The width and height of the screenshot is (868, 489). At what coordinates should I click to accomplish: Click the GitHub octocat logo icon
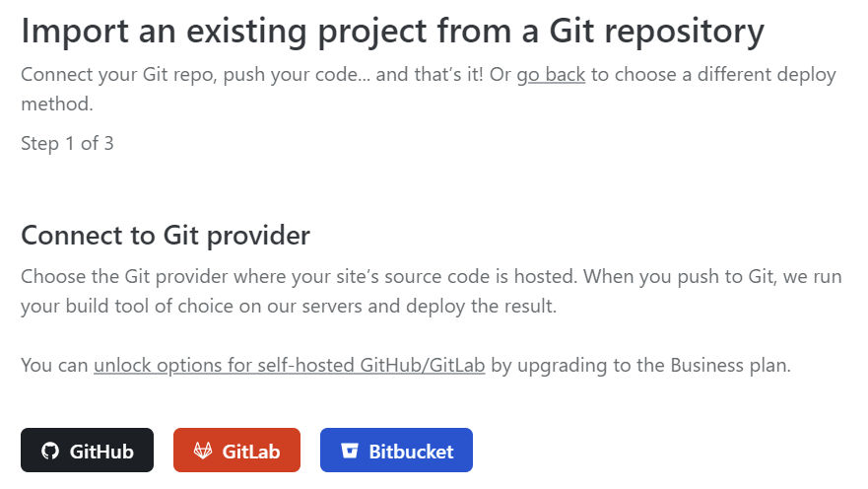50,451
